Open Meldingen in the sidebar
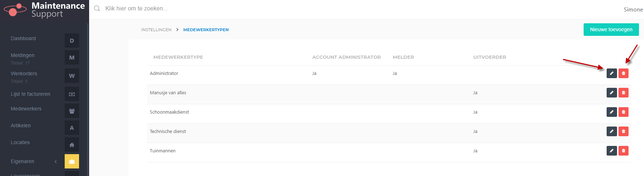Viewport: 644px width, 176px height. coord(23,55)
